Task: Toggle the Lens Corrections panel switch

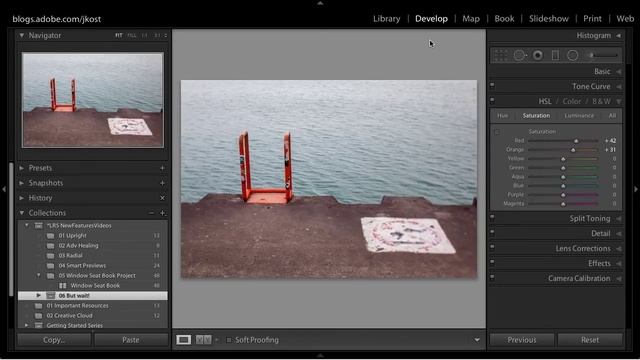Action: pos(492,247)
